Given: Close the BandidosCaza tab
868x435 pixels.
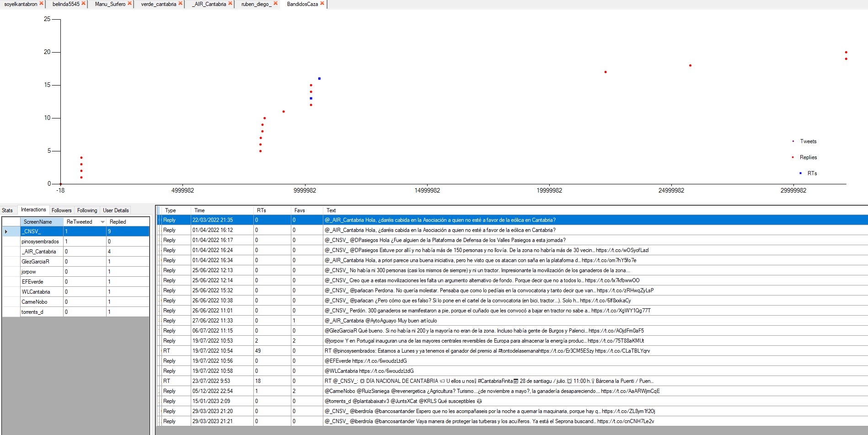Looking at the screenshot, I should (x=322, y=4).
